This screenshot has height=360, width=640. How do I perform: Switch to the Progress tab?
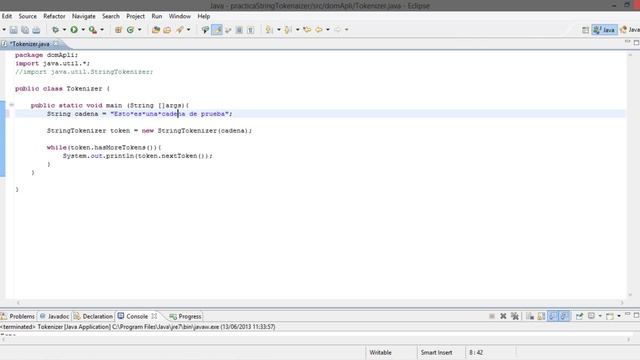click(x=186, y=316)
